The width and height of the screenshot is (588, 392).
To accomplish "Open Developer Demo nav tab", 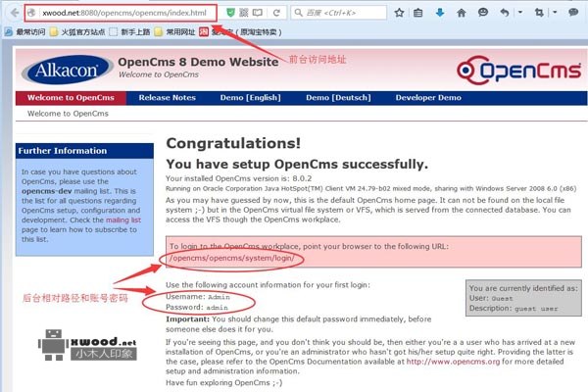I will click(428, 98).
